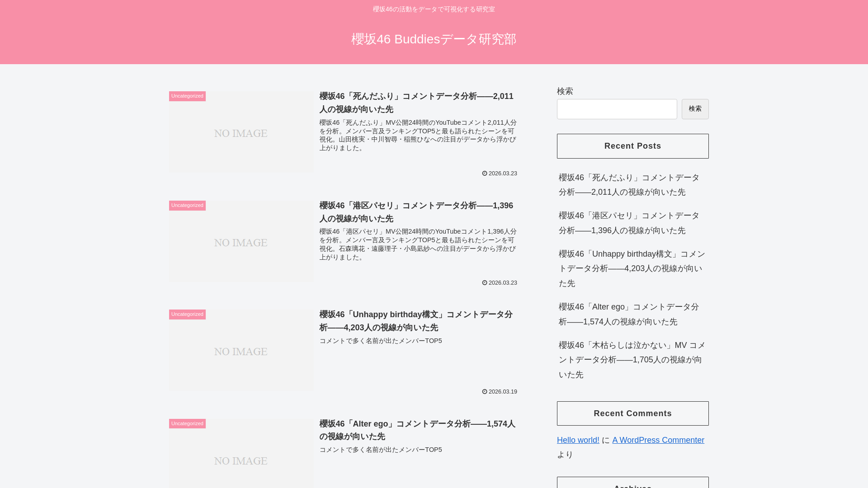Screen dimensions: 868x488
Task: Click the 2026.03.23 date of 死んだふり post
Action: point(503,174)
